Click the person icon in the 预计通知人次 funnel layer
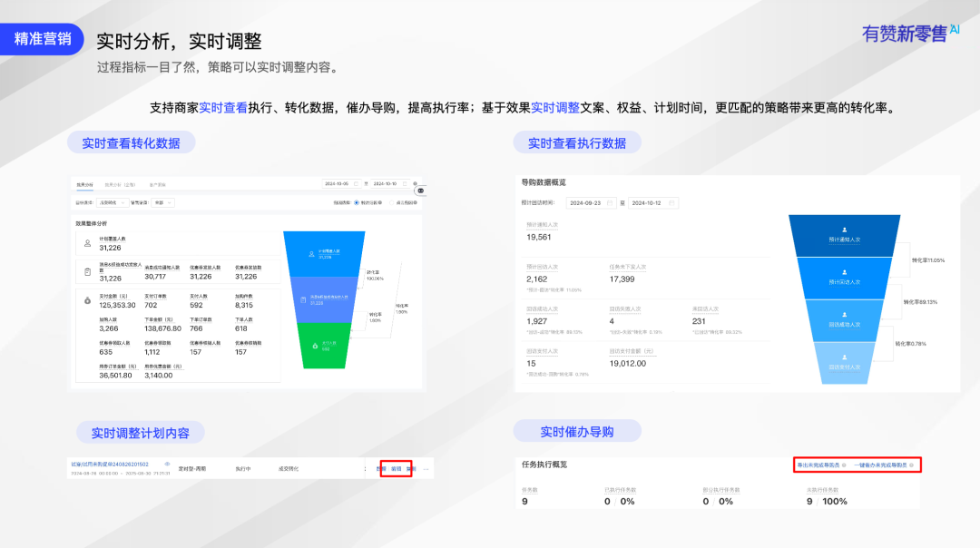 tap(845, 230)
